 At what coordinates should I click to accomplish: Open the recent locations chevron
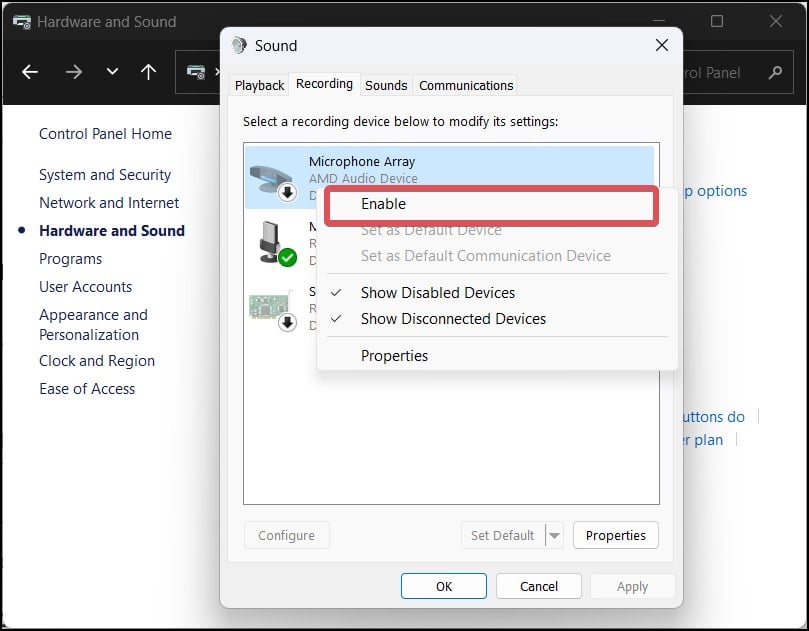(112, 72)
